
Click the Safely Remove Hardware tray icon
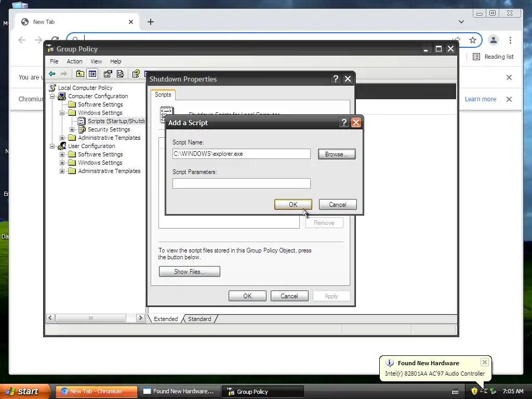pyautogui.click(x=493, y=391)
